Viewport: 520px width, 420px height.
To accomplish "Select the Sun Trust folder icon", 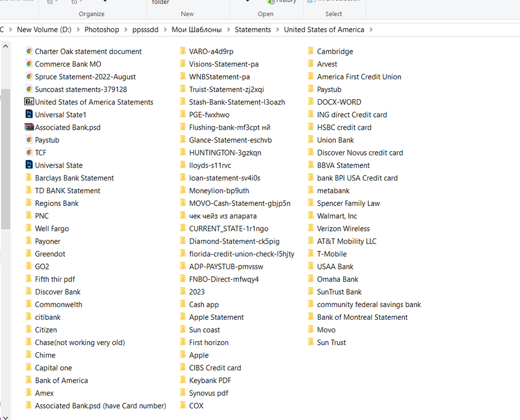I will tap(311, 342).
